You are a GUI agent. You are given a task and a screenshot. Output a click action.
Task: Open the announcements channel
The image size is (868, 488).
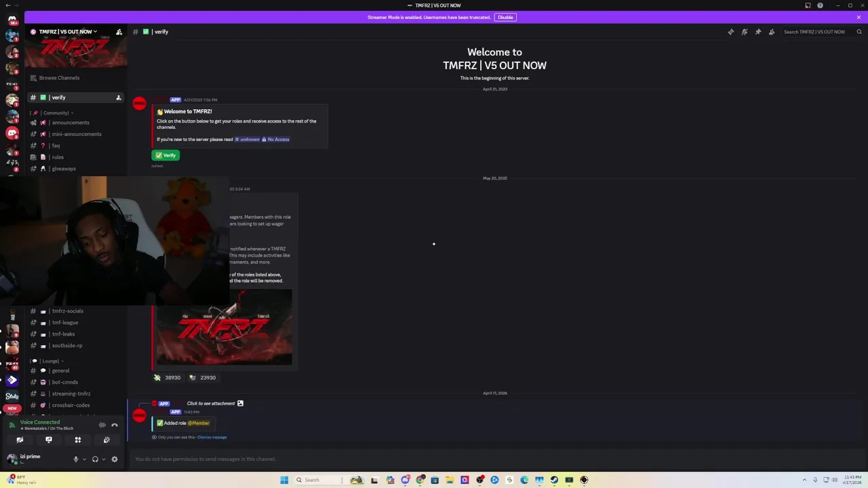pyautogui.click(x=75, y=123)
